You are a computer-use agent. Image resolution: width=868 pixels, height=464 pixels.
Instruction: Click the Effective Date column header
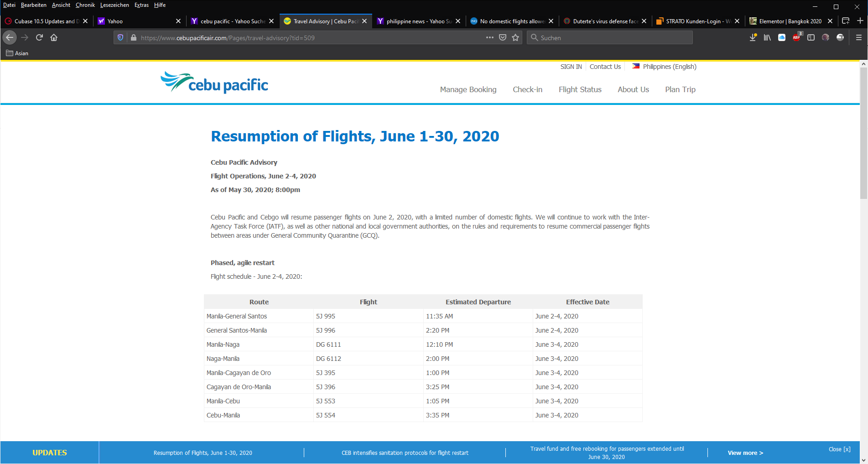pos(587,302)
